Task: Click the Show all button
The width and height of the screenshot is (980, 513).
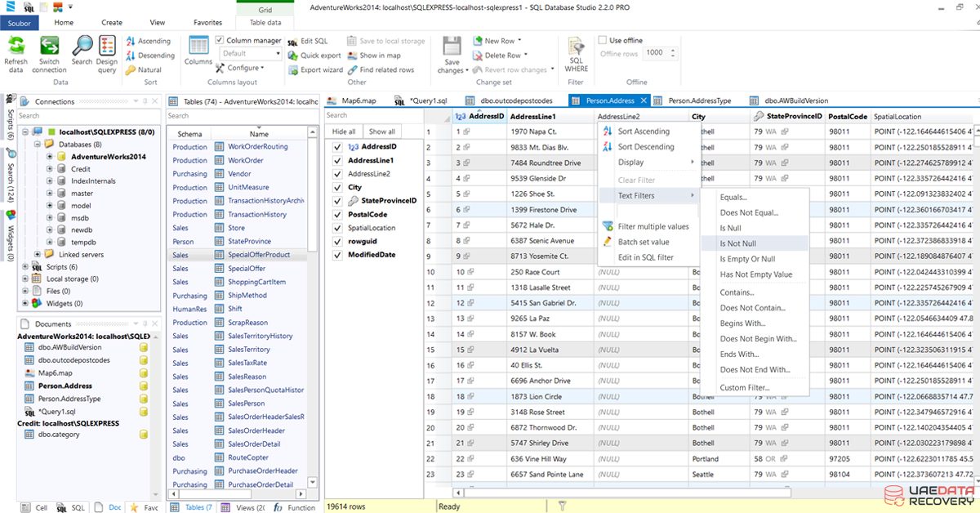Action: (382, 132)
